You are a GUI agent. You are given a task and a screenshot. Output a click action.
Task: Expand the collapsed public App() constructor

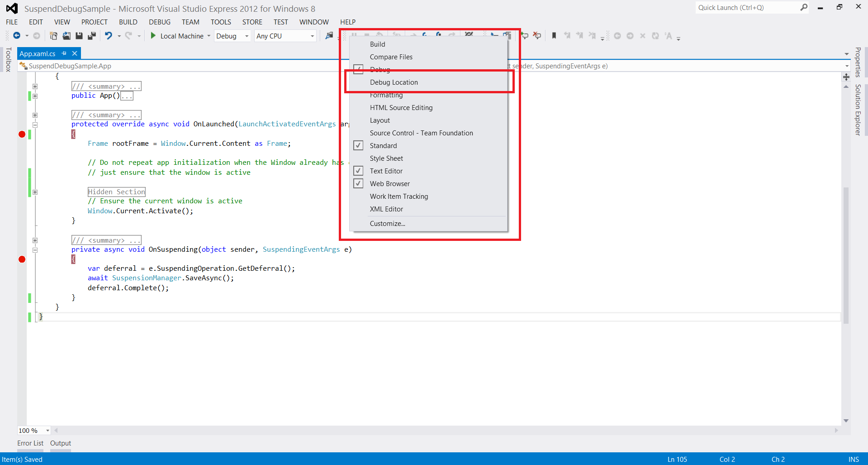35,96
